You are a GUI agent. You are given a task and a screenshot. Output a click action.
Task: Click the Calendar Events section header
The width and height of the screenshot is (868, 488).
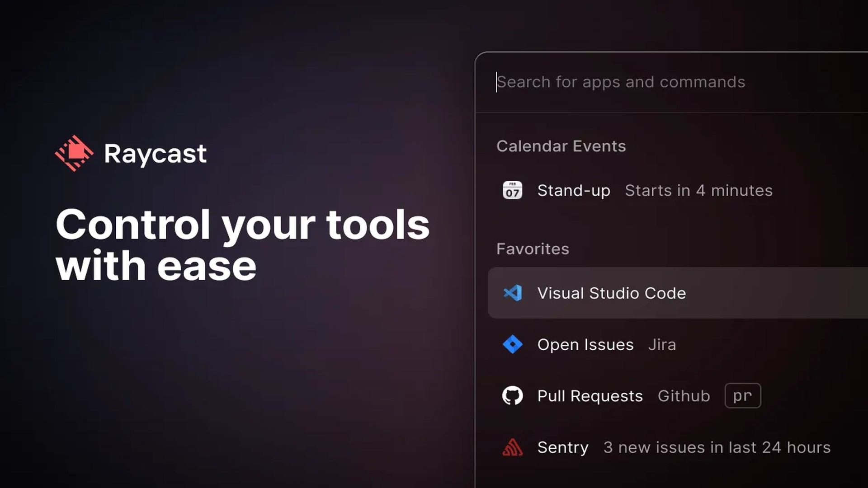point(561,146)
